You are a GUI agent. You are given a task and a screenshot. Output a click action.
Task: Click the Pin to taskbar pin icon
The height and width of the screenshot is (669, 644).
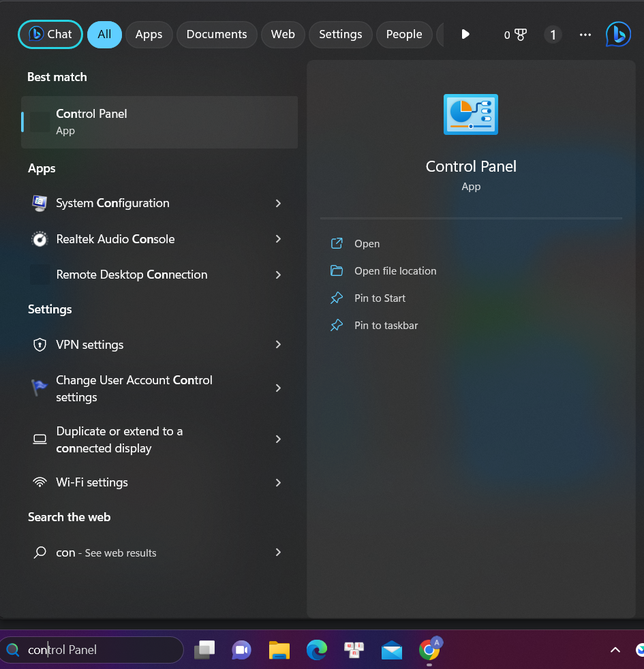coord(337,325)
